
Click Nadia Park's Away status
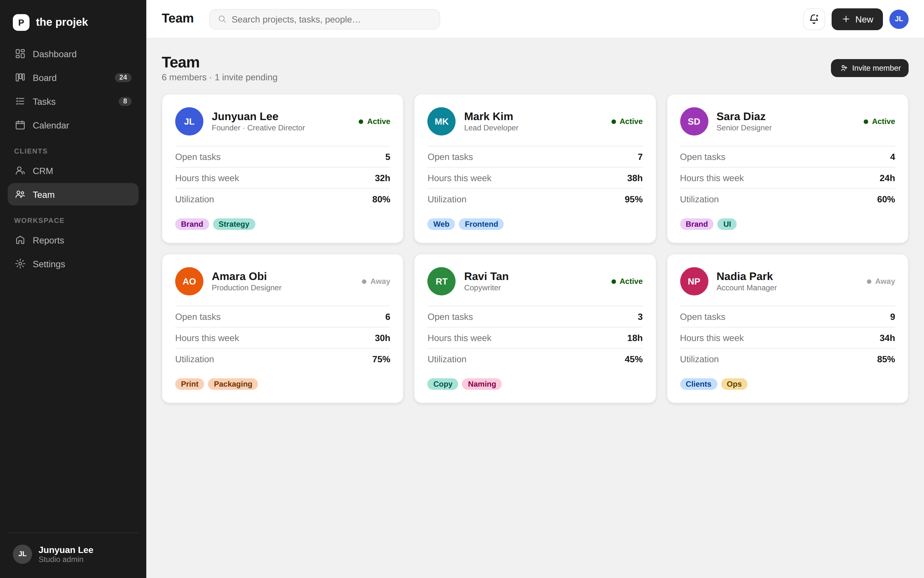point(880,281)
